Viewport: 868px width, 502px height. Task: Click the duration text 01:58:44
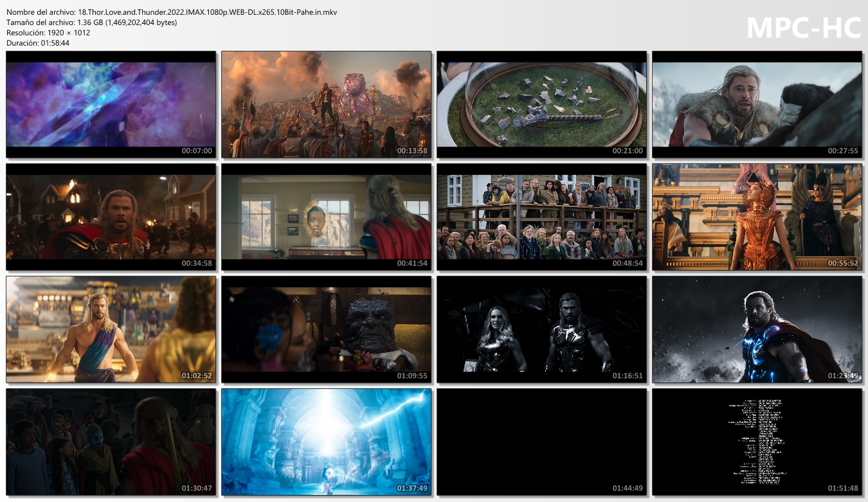click(x=55, y=43)
